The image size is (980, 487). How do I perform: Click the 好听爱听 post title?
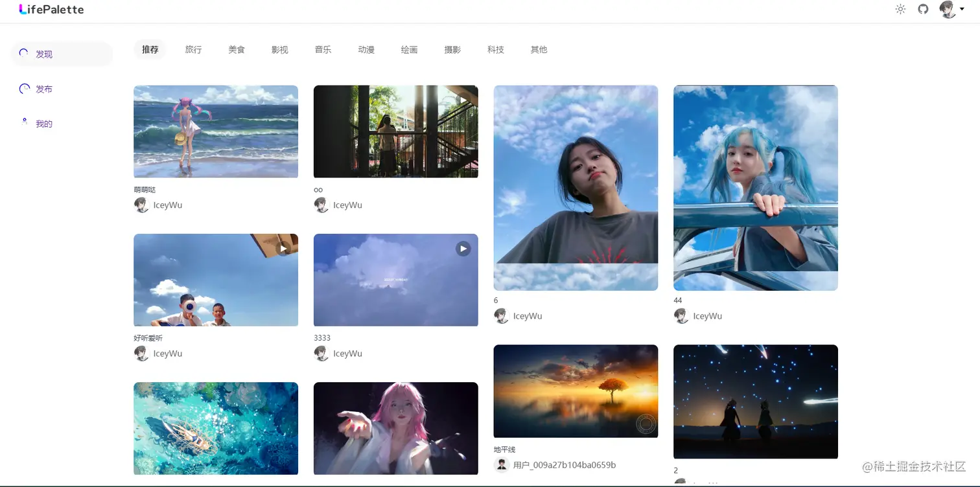pos(148,338)
